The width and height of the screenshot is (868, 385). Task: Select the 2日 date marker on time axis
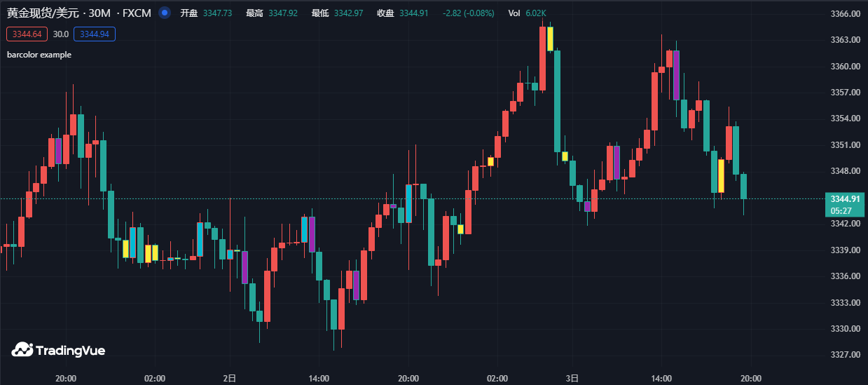pos(230,378)
